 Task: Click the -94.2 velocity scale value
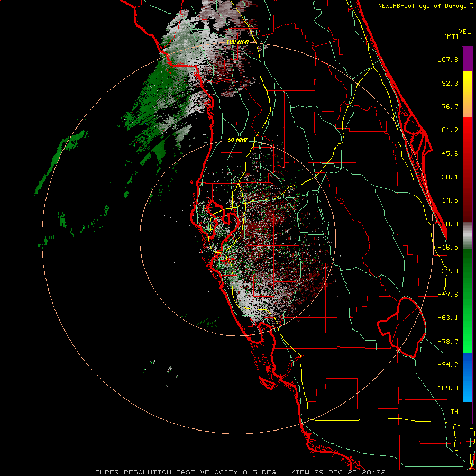click(x=448, y=364)
